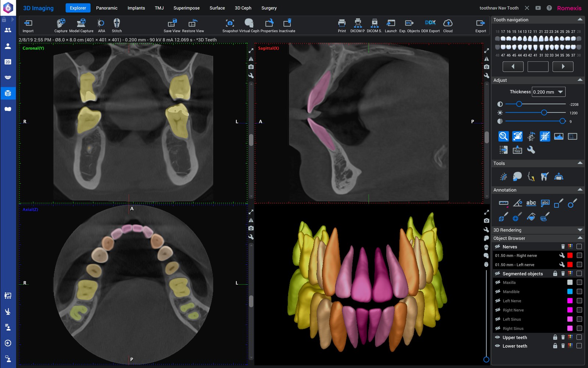Image resolution: width=588 pixels, height=368 pixels.
Task: Select the angle measurement annotation tool
Action: click(517, 203)
